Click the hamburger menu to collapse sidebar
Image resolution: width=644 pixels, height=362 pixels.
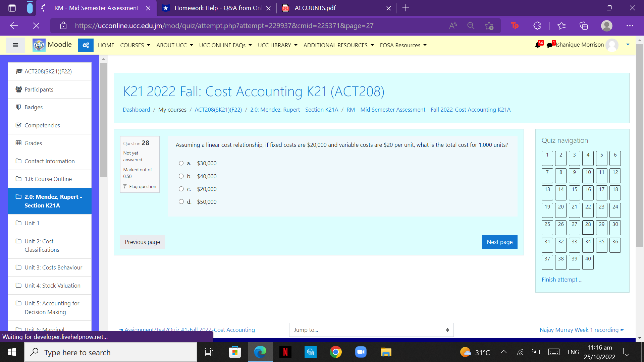[15, 45]
